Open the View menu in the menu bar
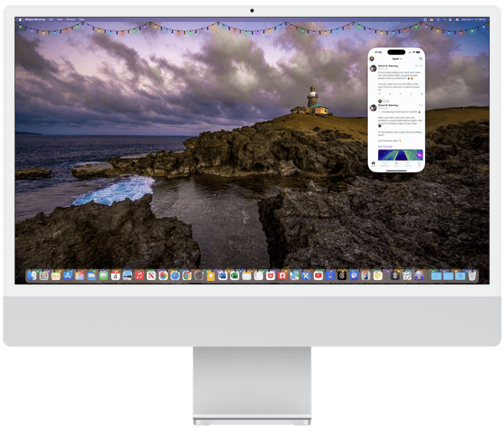 (60, 19)
